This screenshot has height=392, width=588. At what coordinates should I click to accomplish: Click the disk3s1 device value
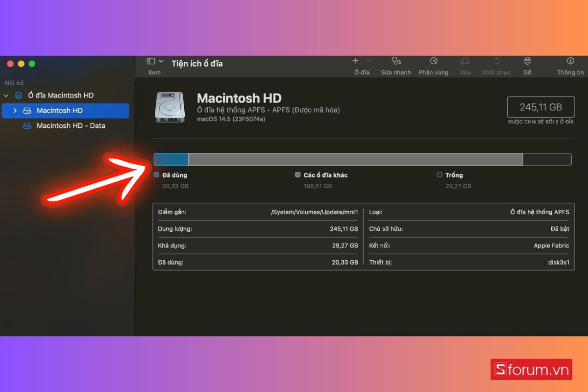point(559,262)
